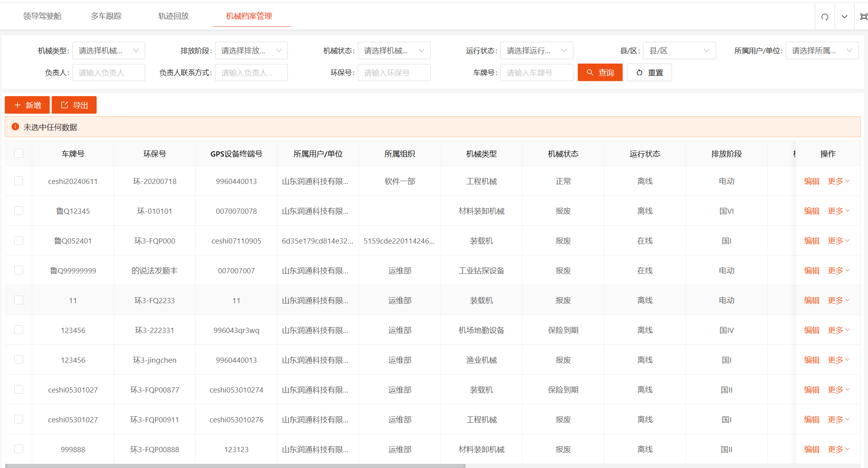
Task: Expand 更多 for the 999888 row
Action: coord(839,449)
